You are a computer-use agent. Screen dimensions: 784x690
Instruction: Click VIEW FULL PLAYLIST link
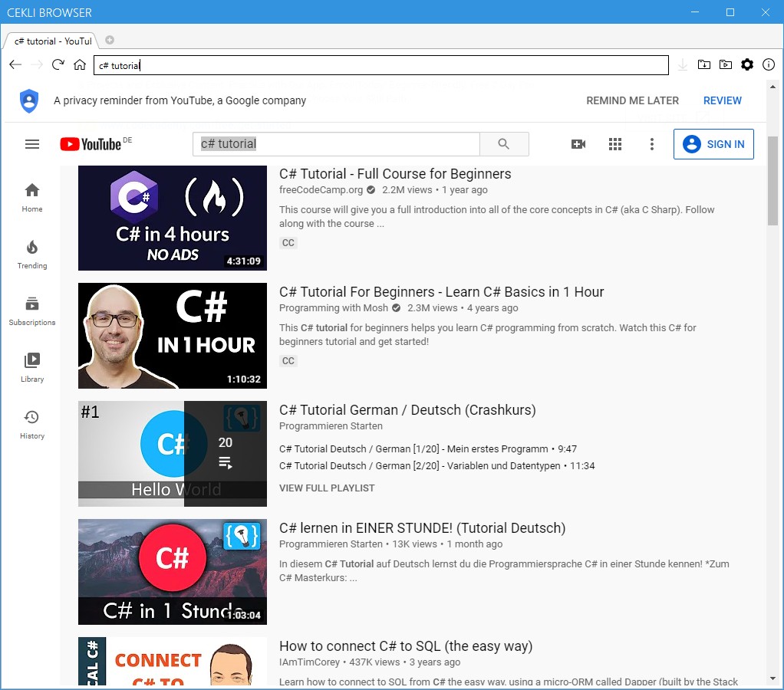(x=327, y=488)
